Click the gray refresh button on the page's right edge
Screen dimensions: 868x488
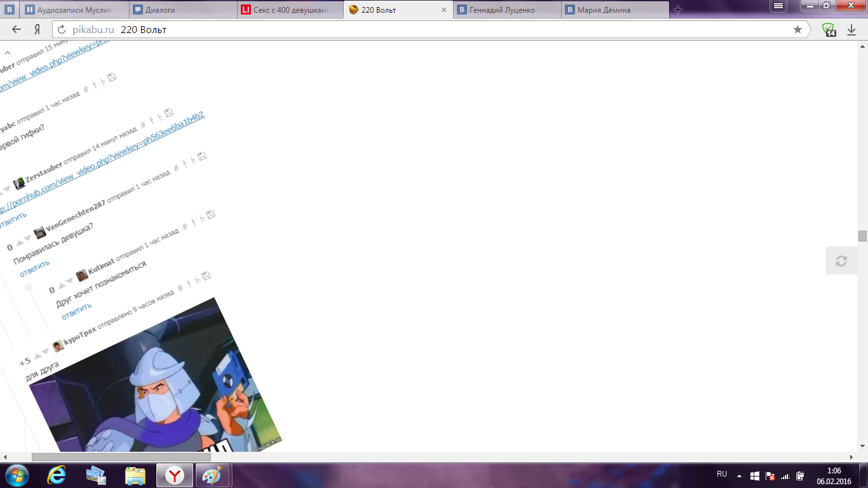point(841,261)
